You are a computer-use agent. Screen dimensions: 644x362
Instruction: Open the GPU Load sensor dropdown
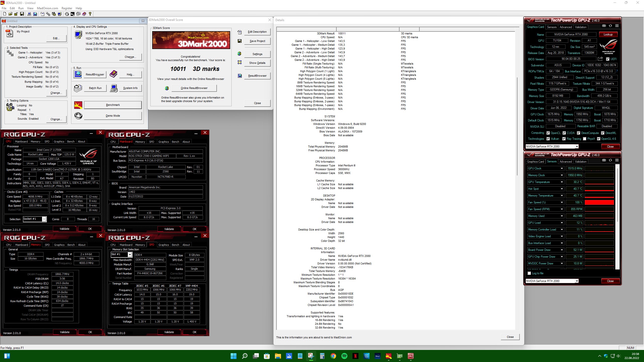click(561, 223)
